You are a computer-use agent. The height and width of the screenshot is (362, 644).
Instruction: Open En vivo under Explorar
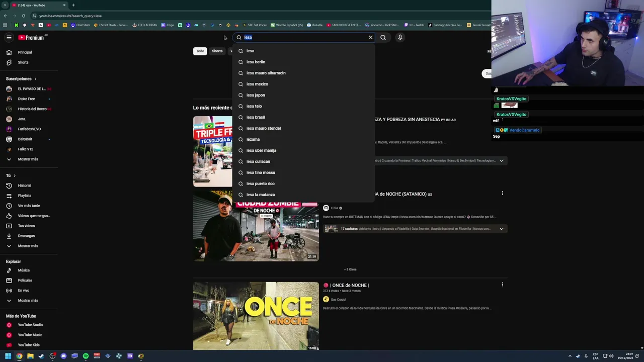click(x=23, y=291)
